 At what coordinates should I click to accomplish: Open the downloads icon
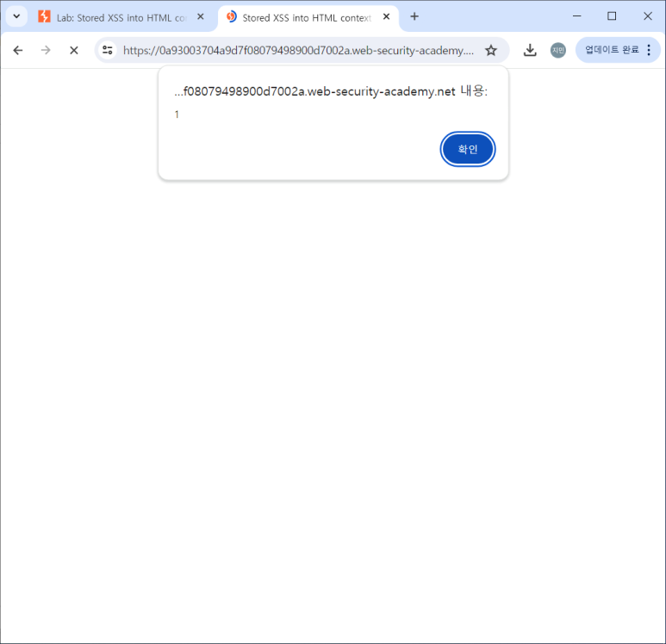pyautogui.click(x=530, y=50)
